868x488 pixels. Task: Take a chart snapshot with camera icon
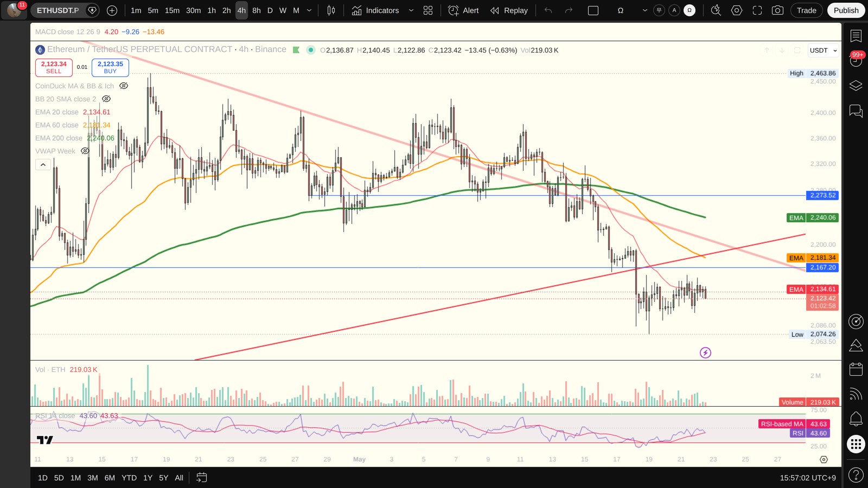click(x=777, y=10)
